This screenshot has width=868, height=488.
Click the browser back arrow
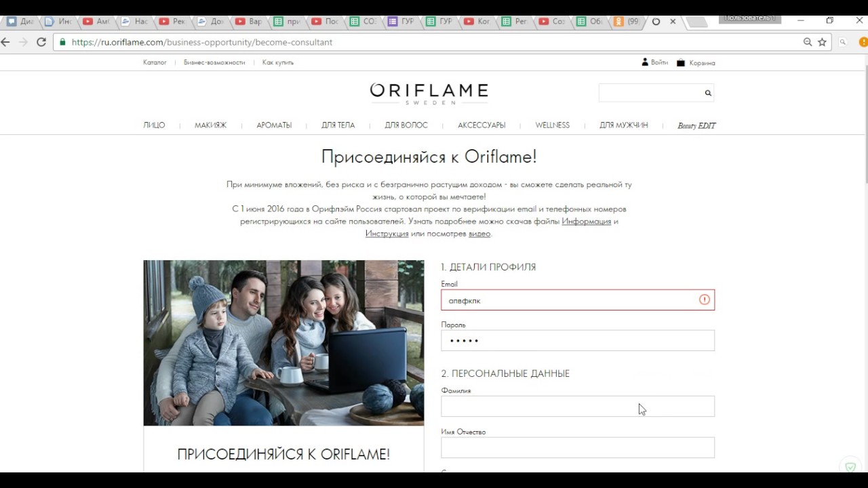(x=5, y=42)
